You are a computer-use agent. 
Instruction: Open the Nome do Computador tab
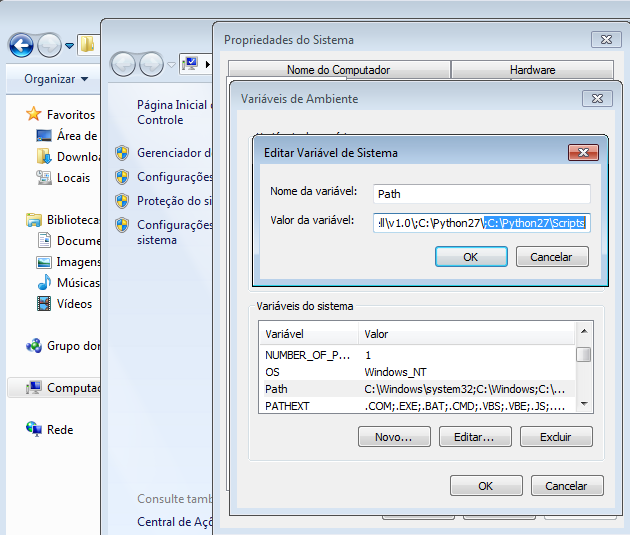[339, 70]
